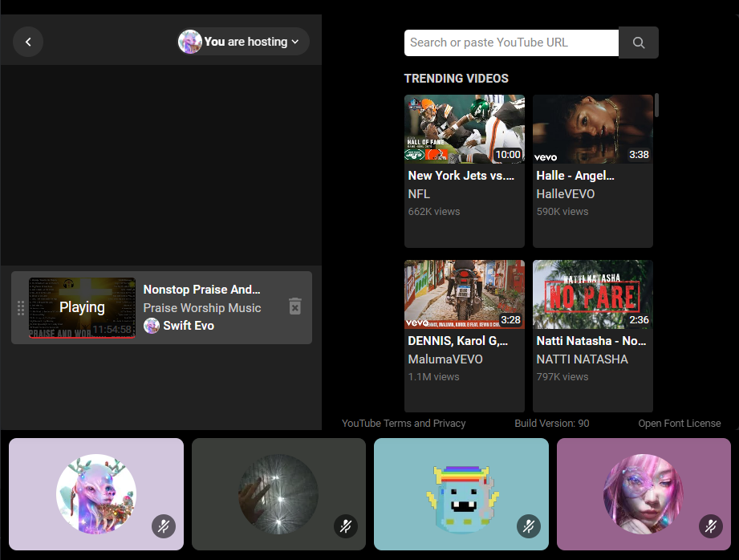Image resolution: width=739 pixels, height=560 pixels.
Task: Click the 'Halle - Angel...' video title
Action: click(575, 176)
